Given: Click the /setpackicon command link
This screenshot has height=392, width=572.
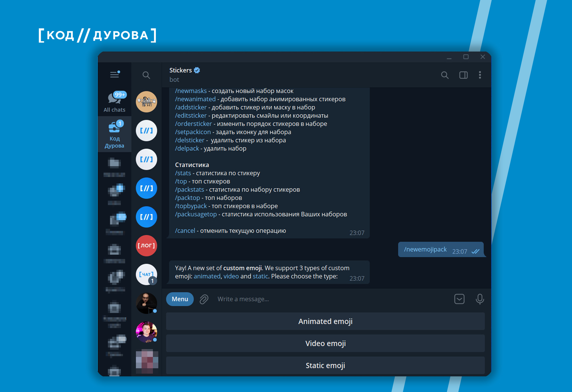Looking at the screenshot, I should [193, 132].
